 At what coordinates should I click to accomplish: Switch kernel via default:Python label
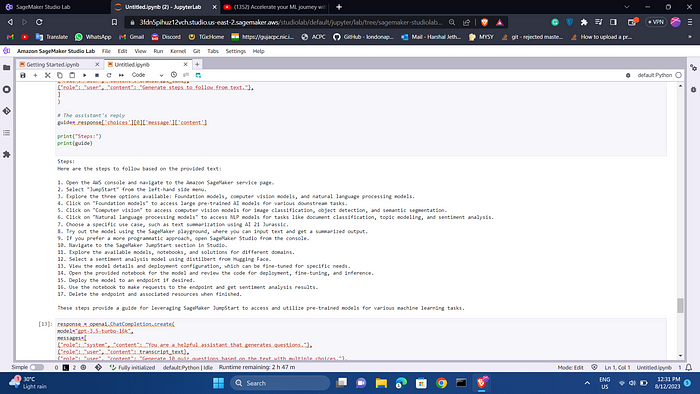654,75
